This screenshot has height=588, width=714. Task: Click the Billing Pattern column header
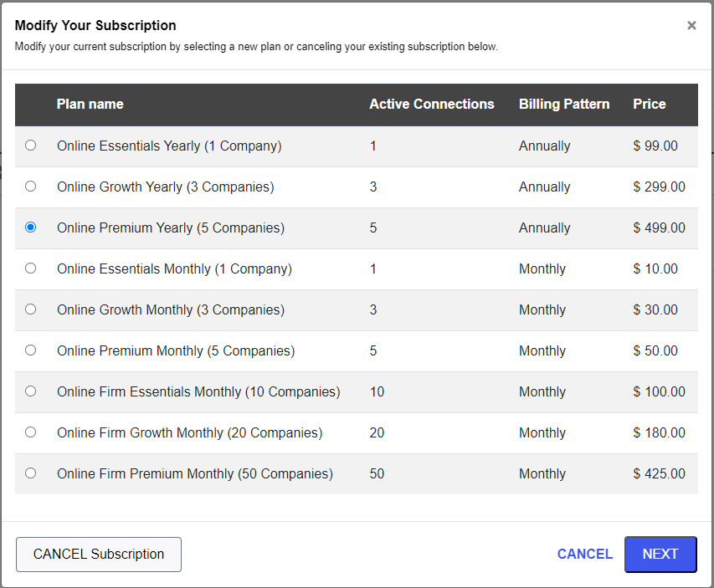tap(564, 104)
